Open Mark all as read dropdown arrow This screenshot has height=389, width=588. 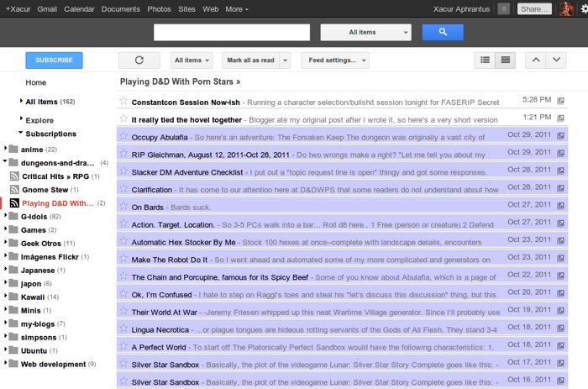(x=285, y=60)
